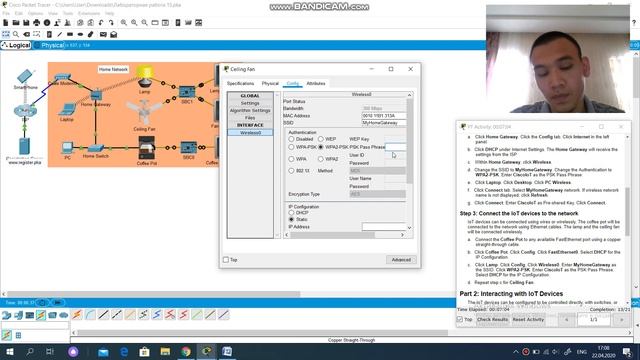Activate the Select tool in secondary toolbar
The image size is (640, 360).
click(6, 35)
